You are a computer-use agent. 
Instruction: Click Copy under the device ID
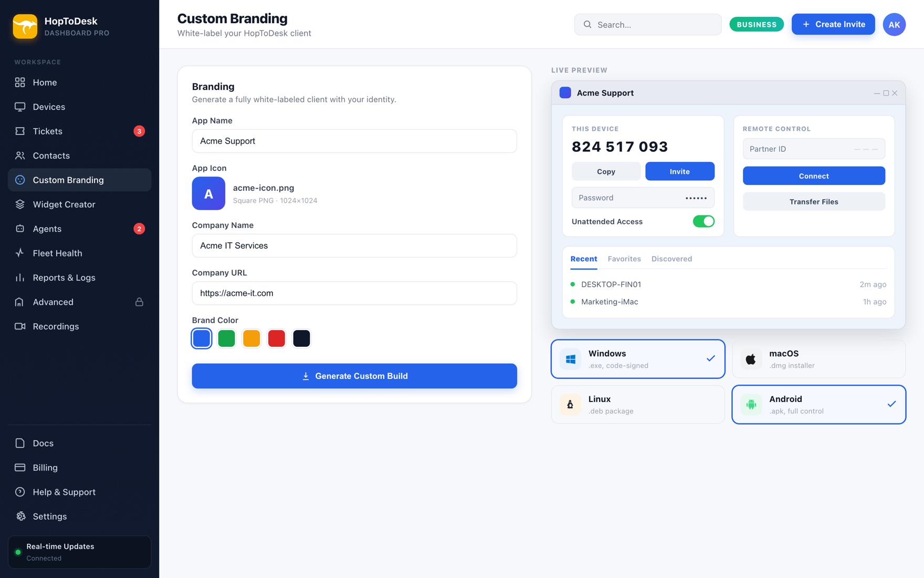pos(606,171)
